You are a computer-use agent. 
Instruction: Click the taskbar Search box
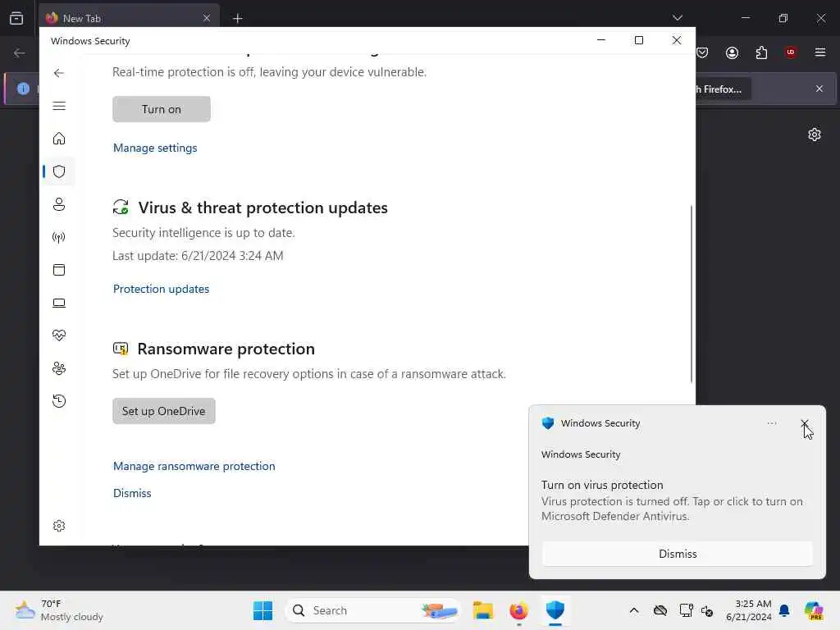point(373,610)
